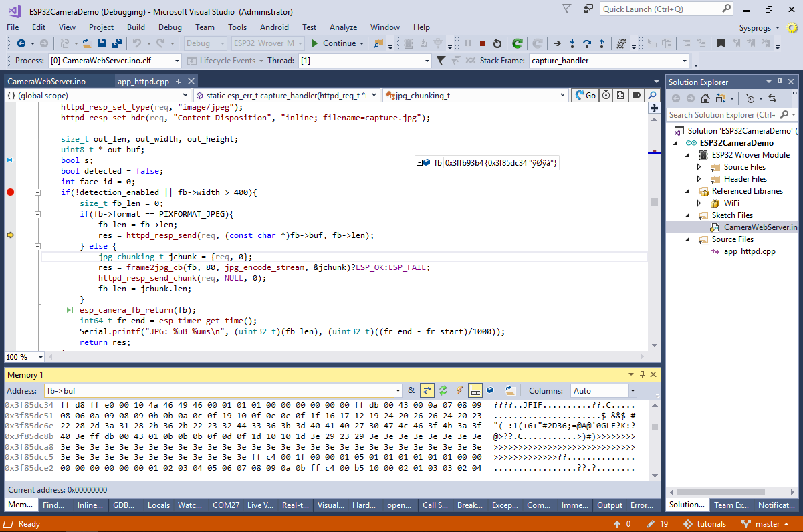The height and width of the screenshot is (532, 803).
Task: Toggle auto-hide pin on Solution Explorer
Action: (x=780, y=82)
